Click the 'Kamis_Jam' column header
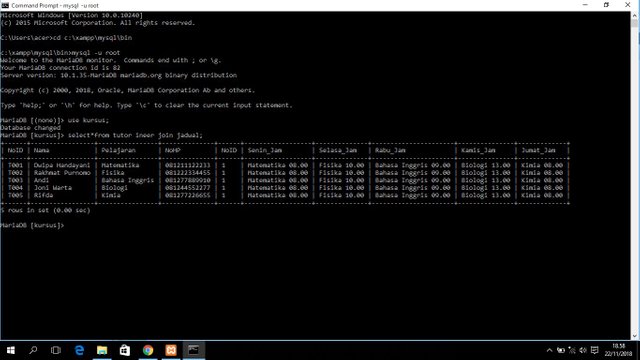The image size is (640, 360). 478,150
